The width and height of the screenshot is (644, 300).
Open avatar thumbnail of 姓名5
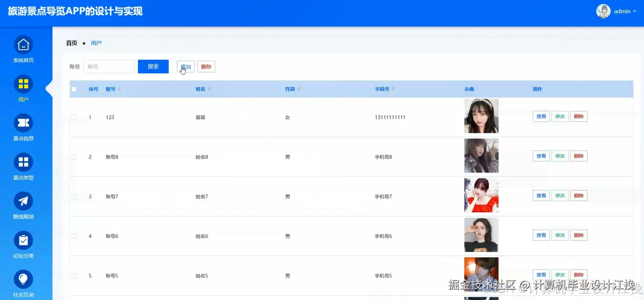481,274
